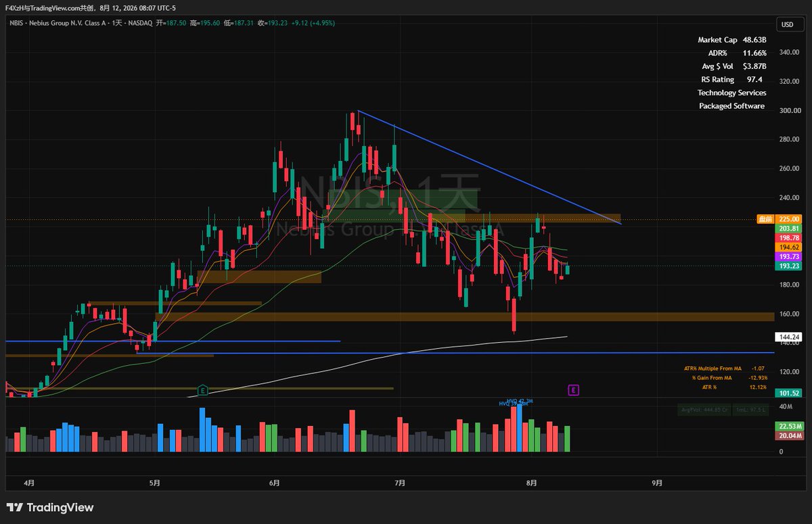Click the teal 193.23 last price label

(790, 266)
